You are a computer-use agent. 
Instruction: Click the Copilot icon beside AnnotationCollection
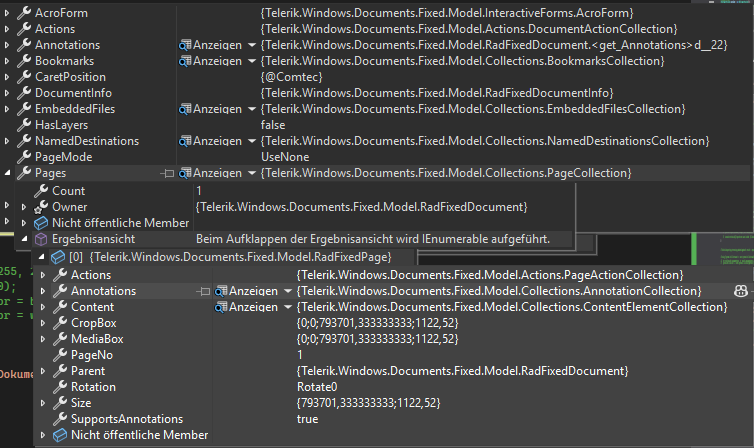(741, 291)
